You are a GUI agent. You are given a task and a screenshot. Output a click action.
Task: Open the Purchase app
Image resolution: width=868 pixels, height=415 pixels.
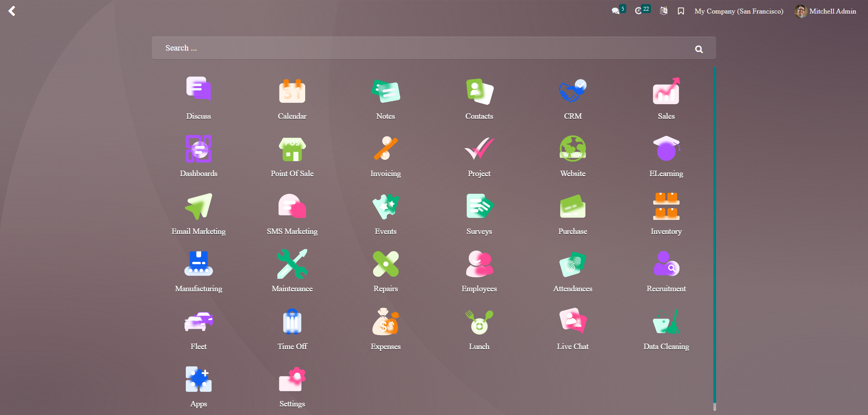573,213
